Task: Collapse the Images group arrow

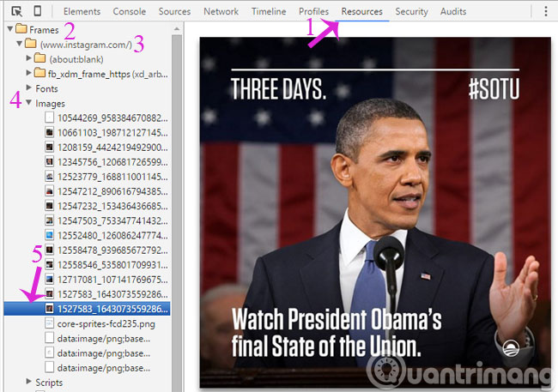Action: (x=29, y=102)
